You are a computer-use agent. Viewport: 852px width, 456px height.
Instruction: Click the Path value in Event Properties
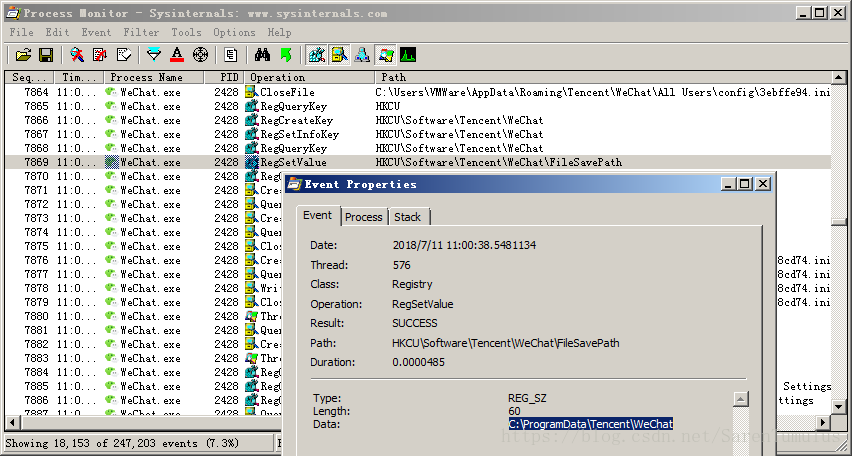(x=506, y=343)
